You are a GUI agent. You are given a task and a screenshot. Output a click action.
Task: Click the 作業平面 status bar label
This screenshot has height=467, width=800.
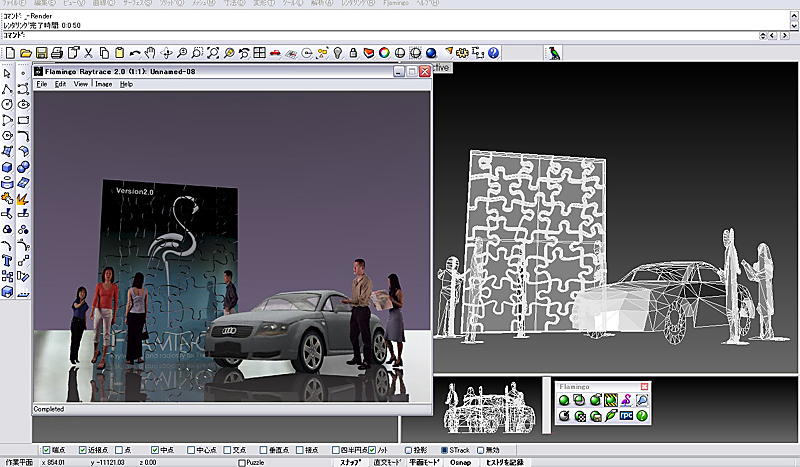18,462
